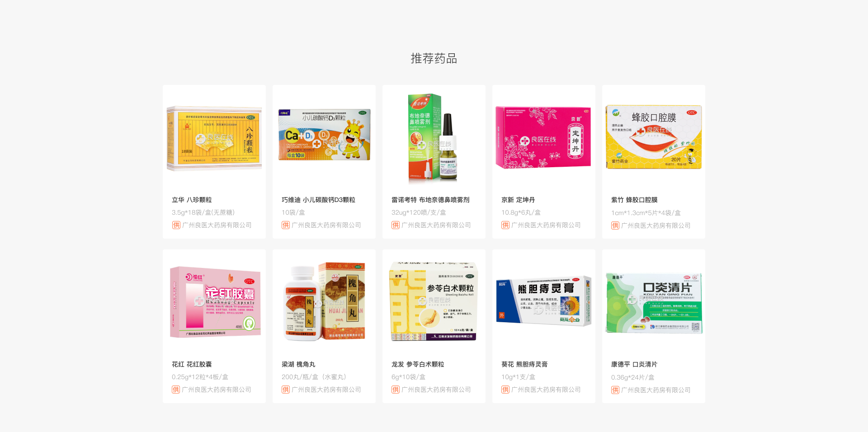Screen dimensions: 868x432
Task: Open the 康德平 口炎清片 title link
Action: [634, 364]
